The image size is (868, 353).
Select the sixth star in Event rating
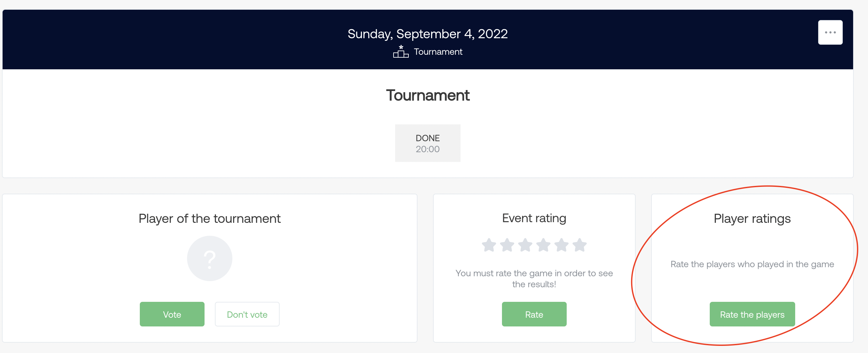click(x=580, y=245)
